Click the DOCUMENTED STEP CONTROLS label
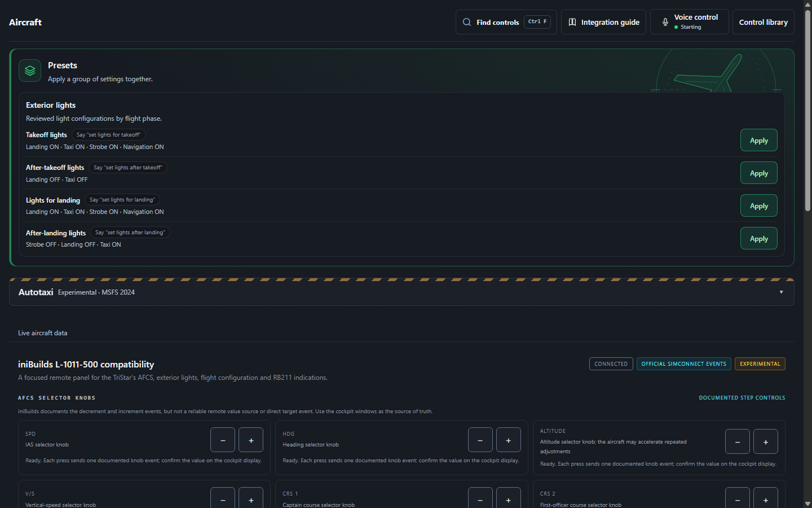812x508 pixels. [x=742, y=398]
